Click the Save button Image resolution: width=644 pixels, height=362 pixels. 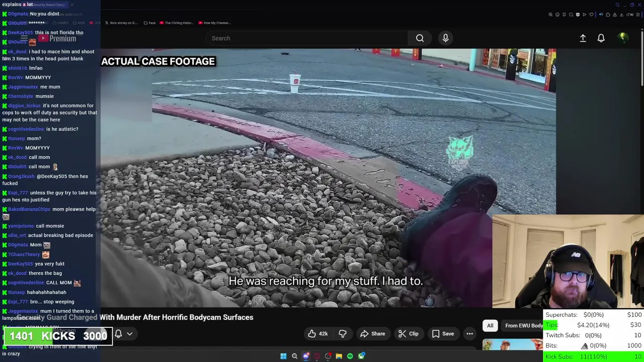point(443,334)
